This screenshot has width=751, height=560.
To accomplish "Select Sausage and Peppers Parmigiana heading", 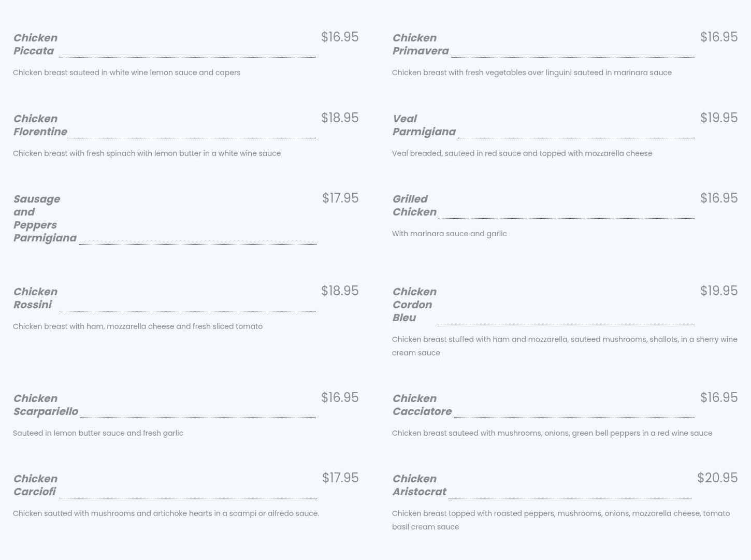I will coord(45,219).
